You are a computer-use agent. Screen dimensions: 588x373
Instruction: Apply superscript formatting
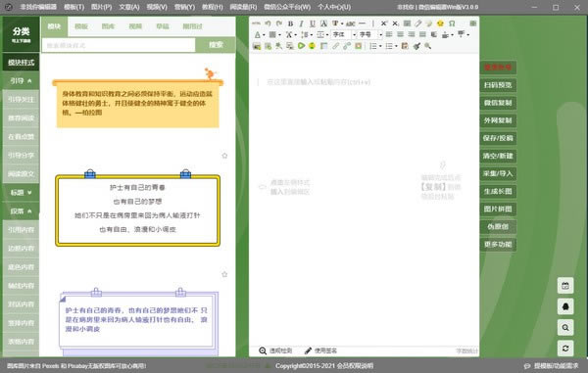[x=383, y=23]
